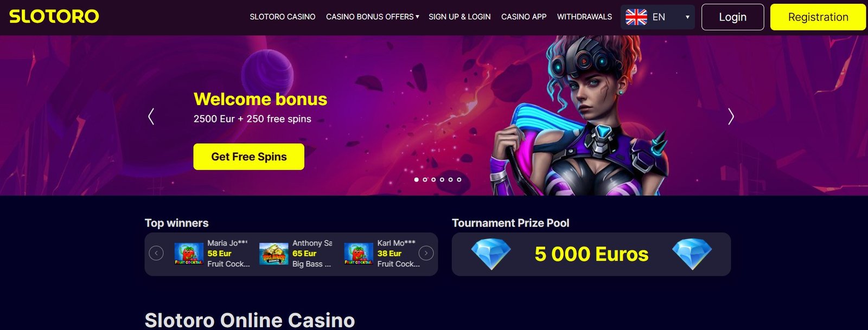Select the second carousel dot indicator
Image resolution: width=868 pixels, height=330 pixels.
pos(425,179)
